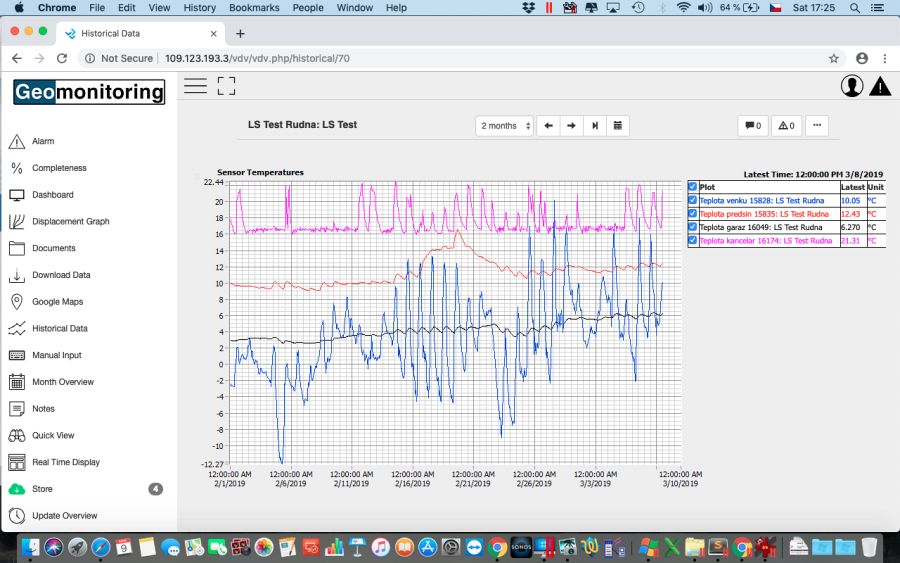Jump to latest data button
900x563 pixels.
pyautogui.click(x=595, y=126)
